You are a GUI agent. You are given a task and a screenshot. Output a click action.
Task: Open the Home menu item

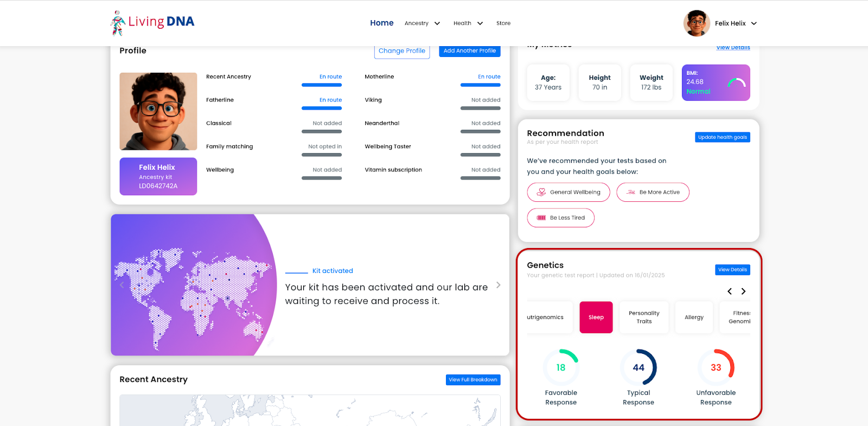point(382,23)
